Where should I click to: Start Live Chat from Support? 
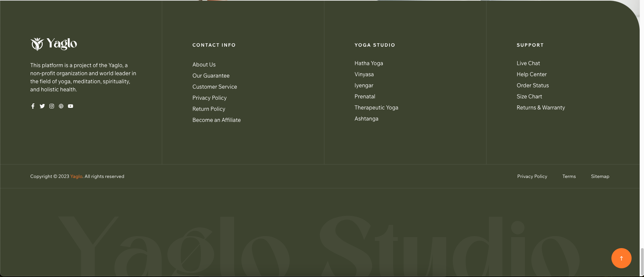[528, 63]
